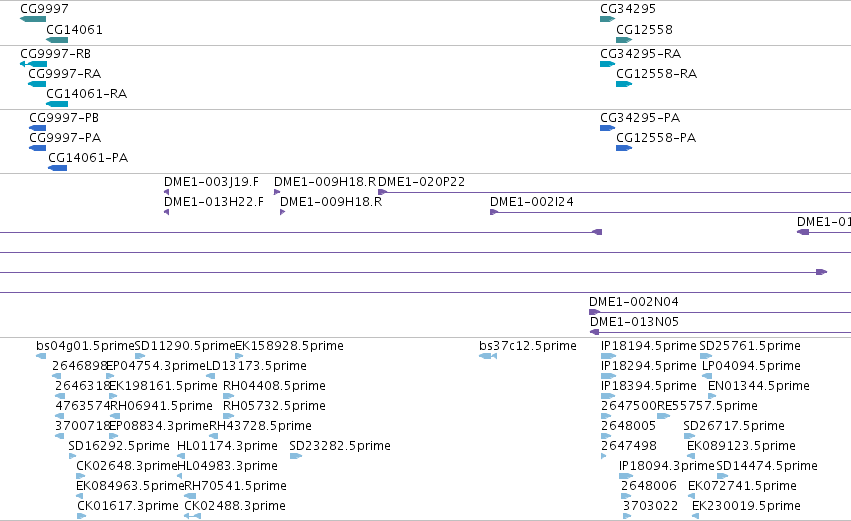Select EST IP18194.5prime

(649, 346)
